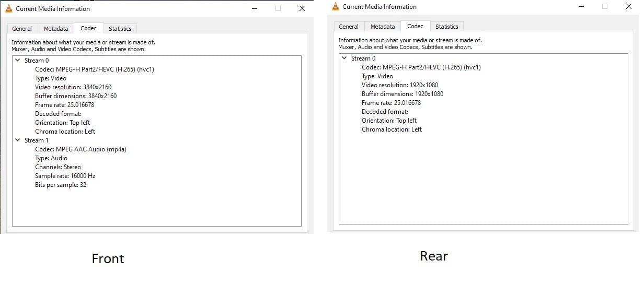
Task: Select the Video resolution 1920x1080 row
Action: [x=400, y=85]
